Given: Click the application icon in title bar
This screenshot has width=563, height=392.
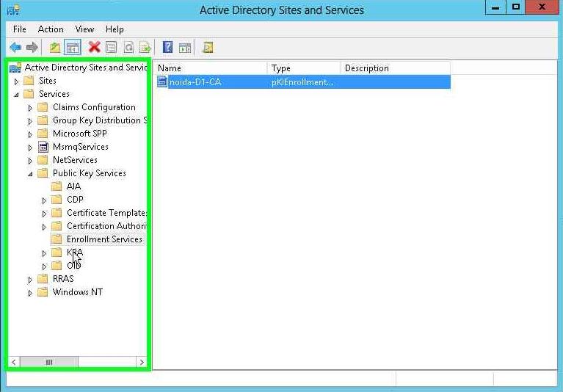Looking at the screenshot, I should point(14,10).
